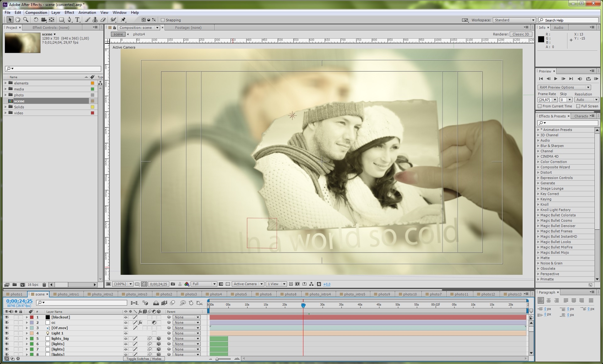603x364 pixels.
Task: Select the Pan Behind anchor tool
Action: (x=52, y=20)
